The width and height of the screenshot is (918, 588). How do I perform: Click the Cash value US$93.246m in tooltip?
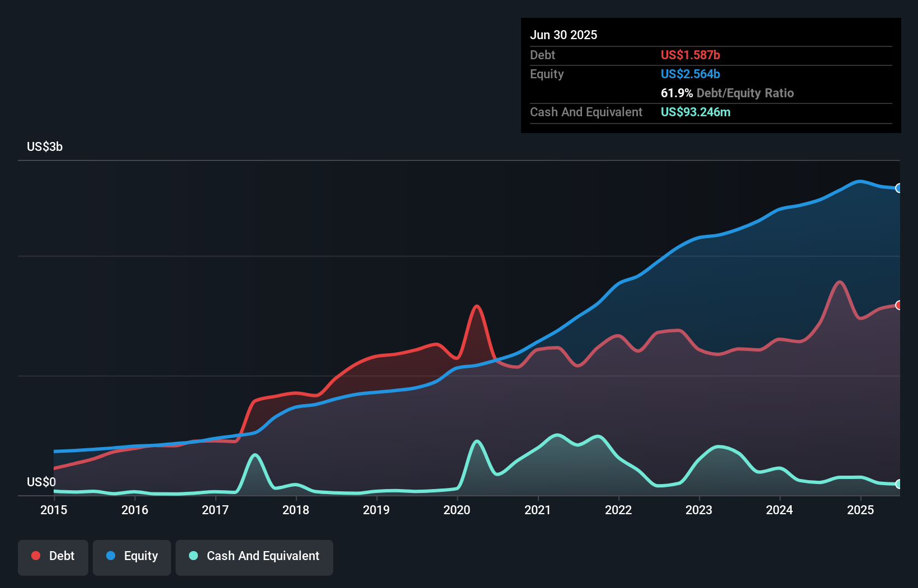click(x=695, y=112)
